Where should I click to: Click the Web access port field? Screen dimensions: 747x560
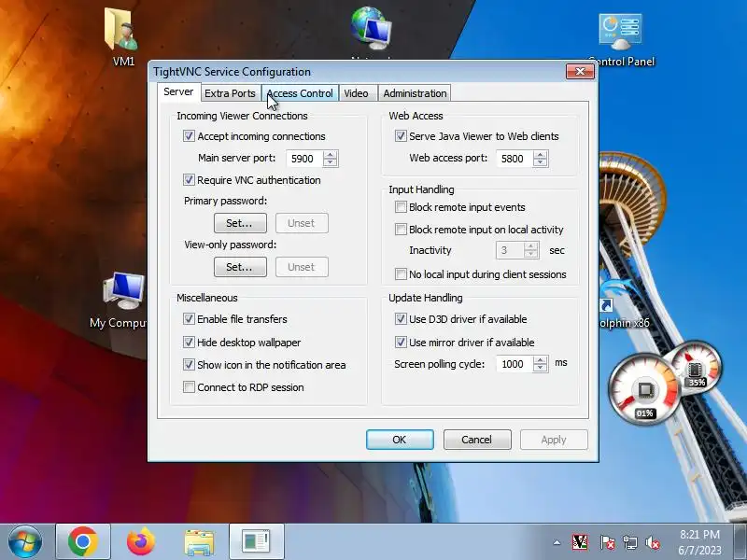point(515,159)
